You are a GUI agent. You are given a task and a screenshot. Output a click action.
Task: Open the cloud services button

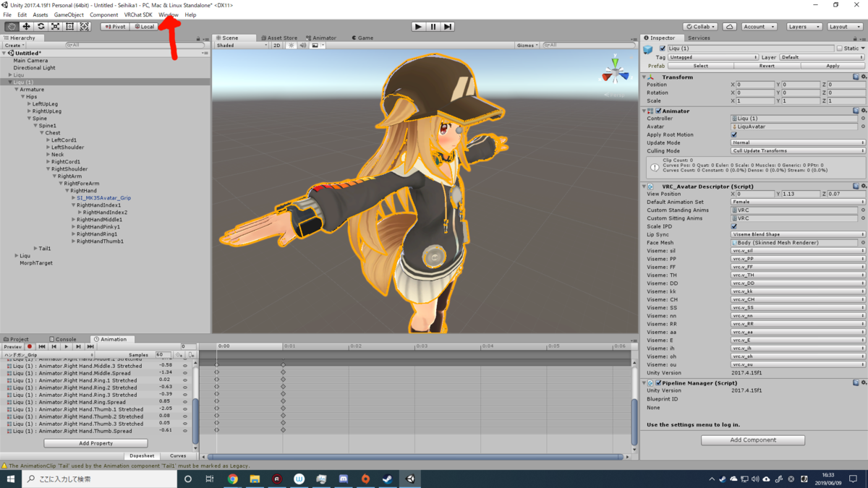[x=729, y=27]
